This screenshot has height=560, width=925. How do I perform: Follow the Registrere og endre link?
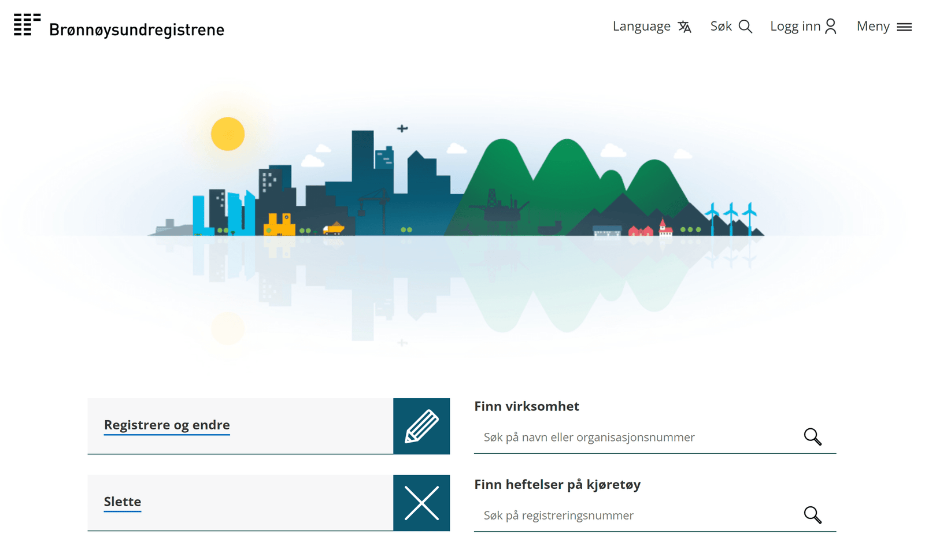coord(166,425)
